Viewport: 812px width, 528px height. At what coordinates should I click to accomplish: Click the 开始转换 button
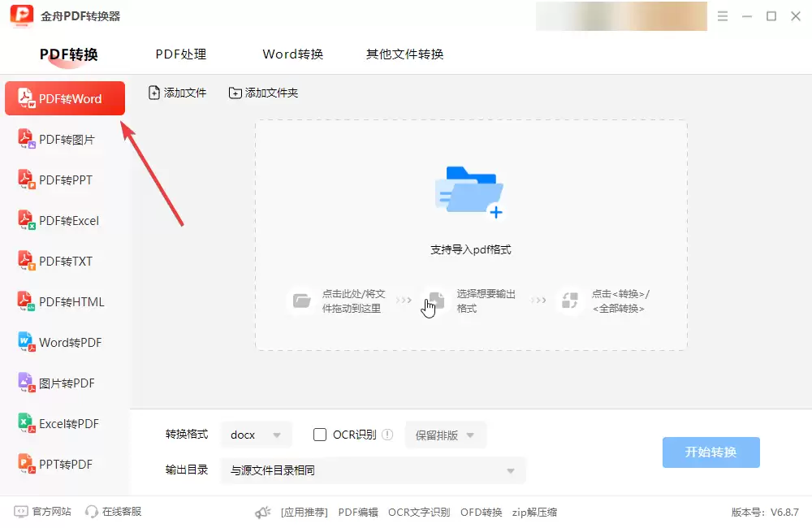coord(710,453)
